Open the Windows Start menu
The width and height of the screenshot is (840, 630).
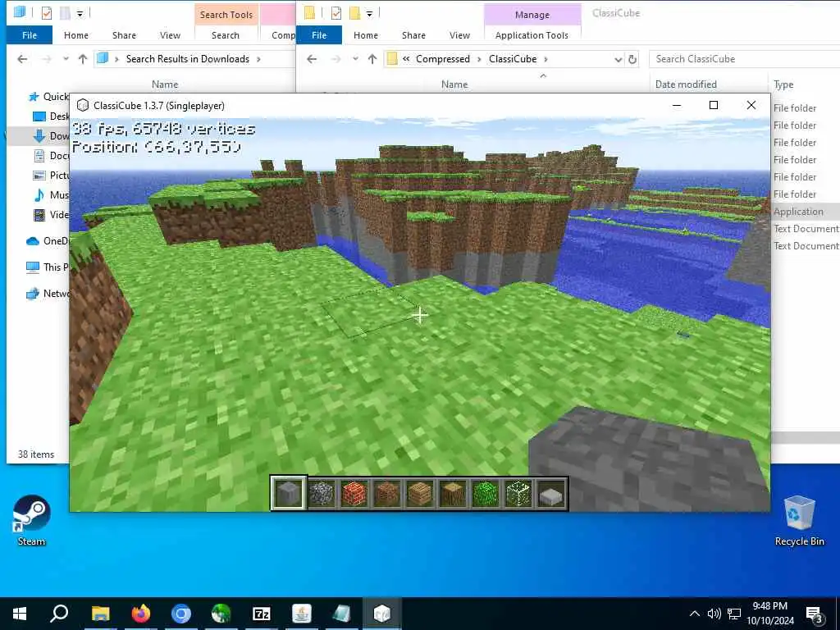(x=20, y=614)
